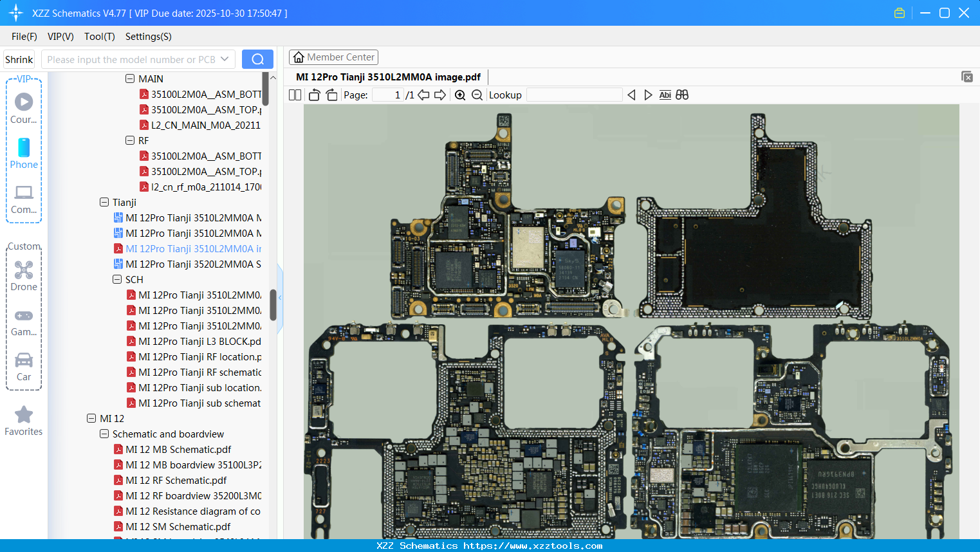
Task: Click the blue search button
Action: click(257, 59)
